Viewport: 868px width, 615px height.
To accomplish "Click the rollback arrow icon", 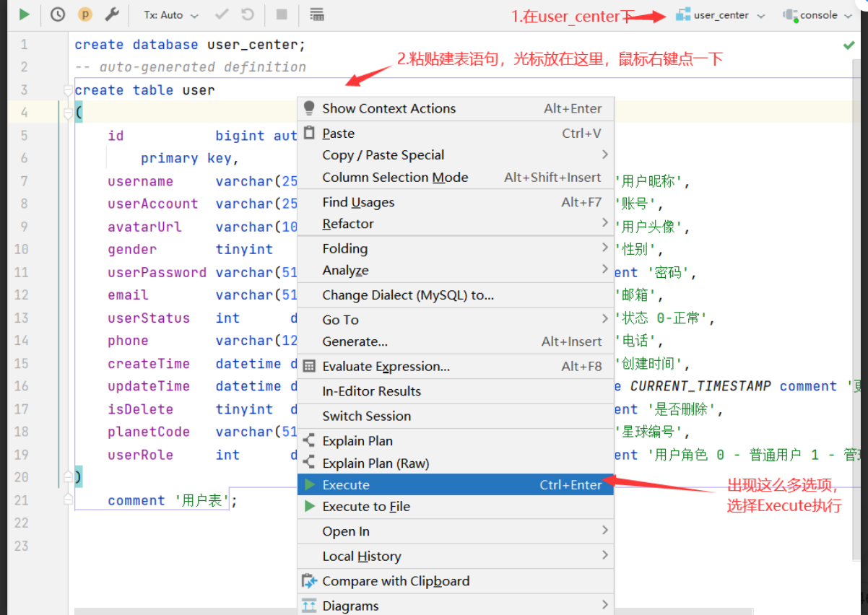I will (247, 14).
